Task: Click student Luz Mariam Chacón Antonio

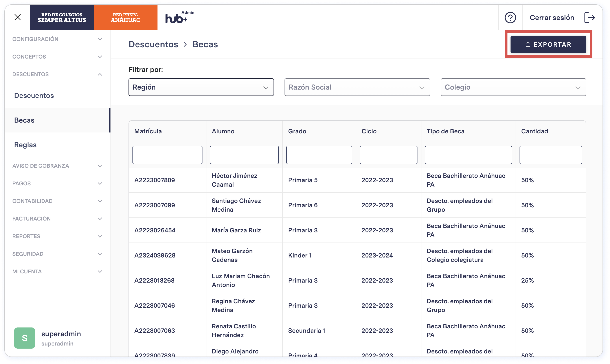Action: click(x=241, y=280)
